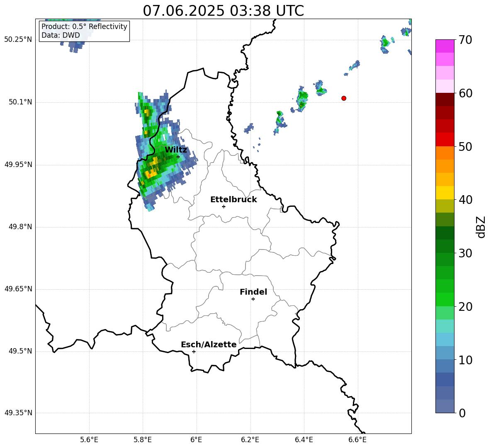The height and width of the screenshot is (448, 491).
Task: Click the Product: 0.5° Reflectivity text
Action: click(84, 27)
